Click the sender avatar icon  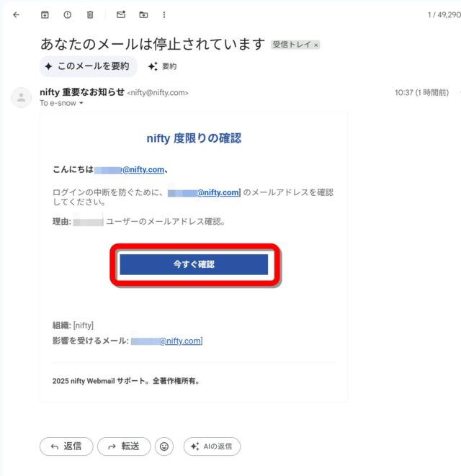(22, 98)
